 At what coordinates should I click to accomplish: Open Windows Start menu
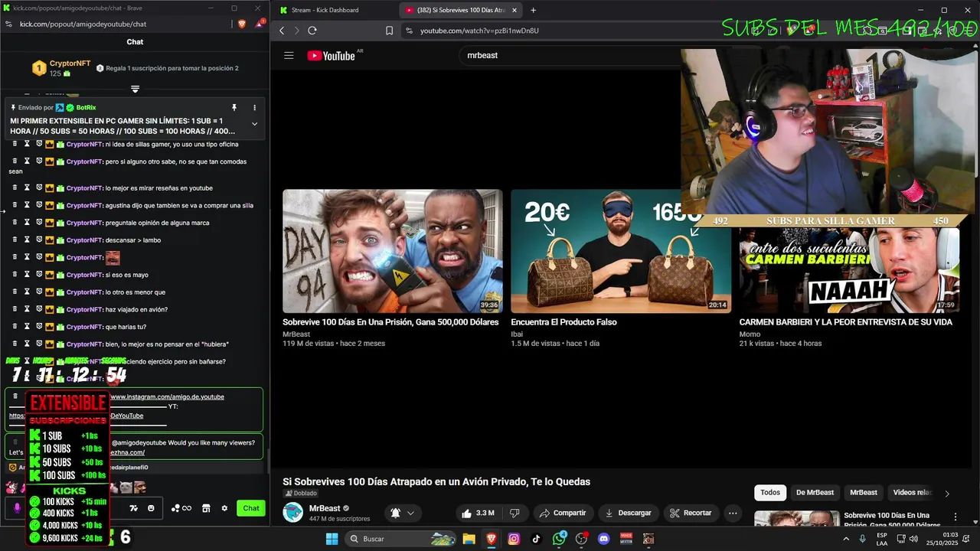[332, 539]
